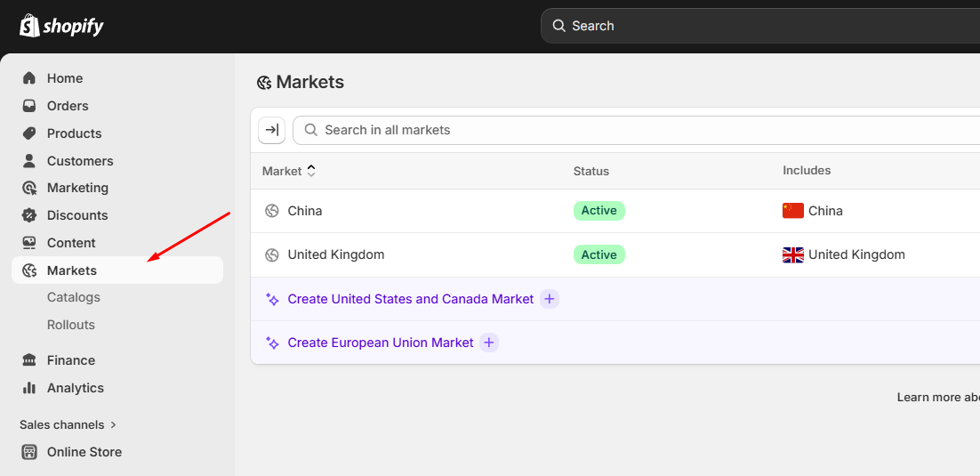The image size is (980, 476).
Task: Click the Markets page heading
Action: pyautogui.click(x=310, y=82)
